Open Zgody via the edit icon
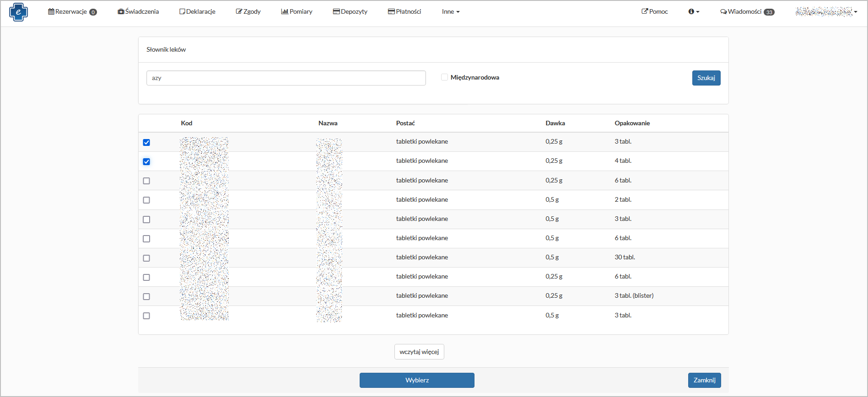This screenshot has height=397, width=868. pyautogui.click(x=239, y=11)
